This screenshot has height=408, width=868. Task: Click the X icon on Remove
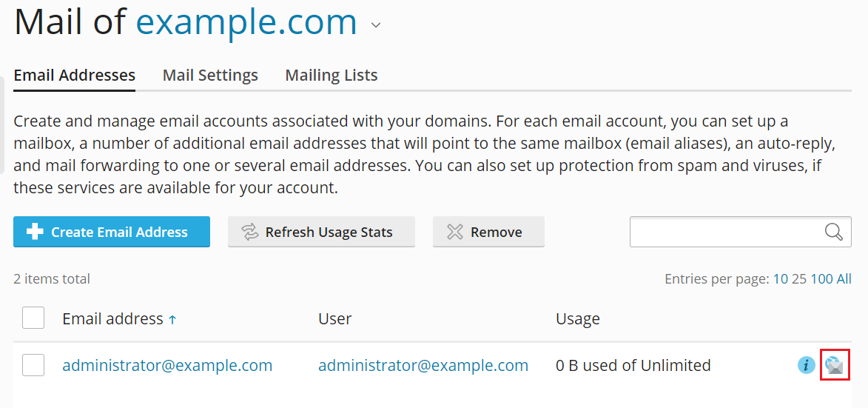pyautogui.click(x=455, y=232)
